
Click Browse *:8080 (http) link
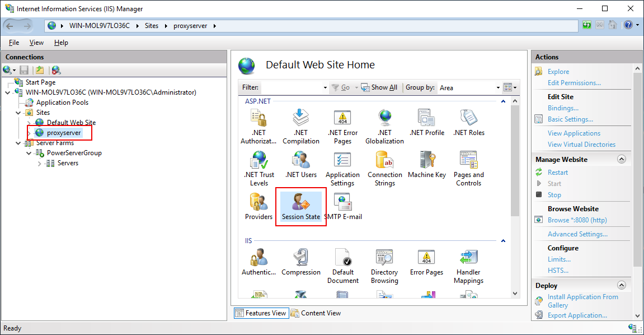pos(577,220)
